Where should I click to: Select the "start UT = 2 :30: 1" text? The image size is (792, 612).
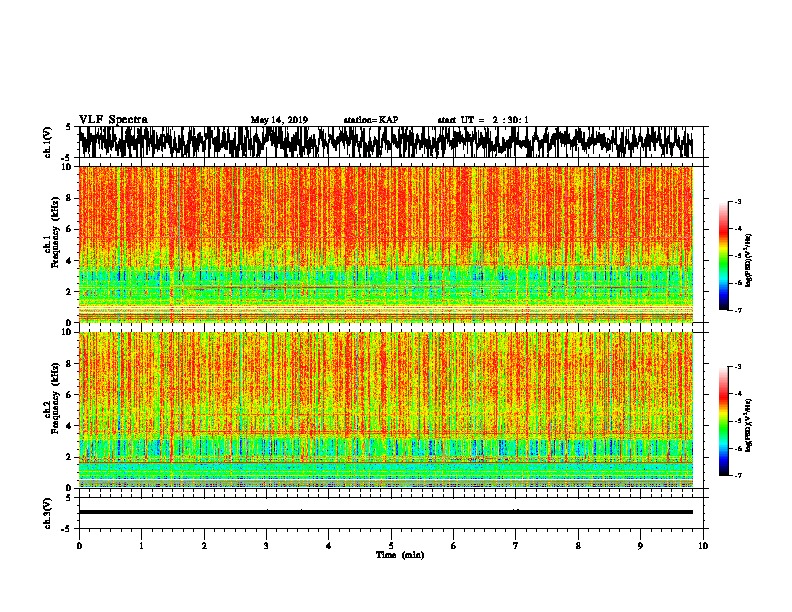[x=483, y=120]
